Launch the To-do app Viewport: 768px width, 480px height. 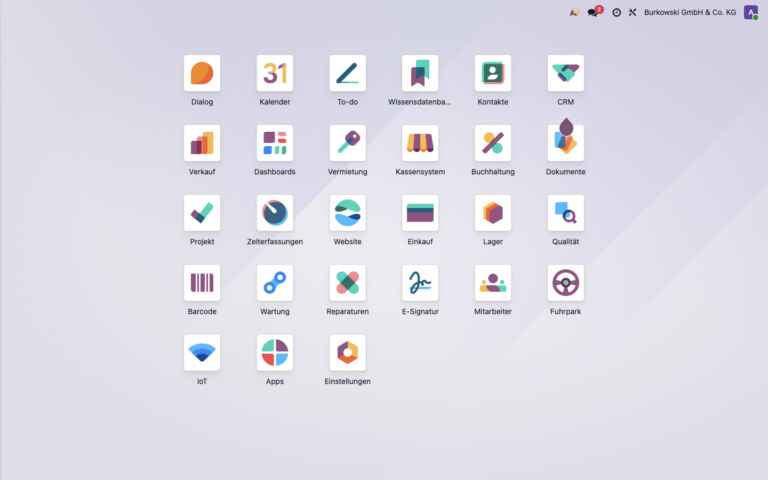tap(347, 73)
